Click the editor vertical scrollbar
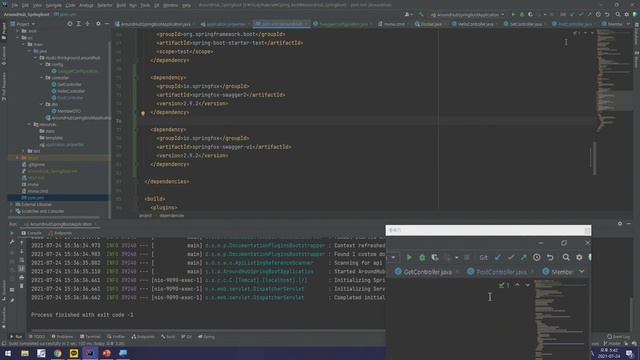 click(595, 158)
